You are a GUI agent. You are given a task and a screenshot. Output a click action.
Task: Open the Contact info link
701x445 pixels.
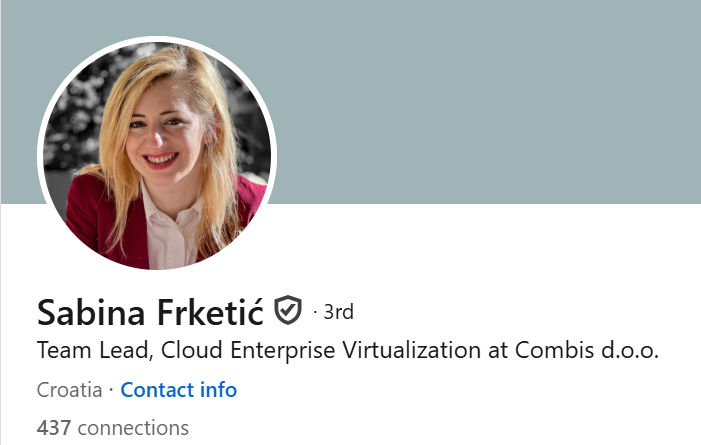(178, 390)
